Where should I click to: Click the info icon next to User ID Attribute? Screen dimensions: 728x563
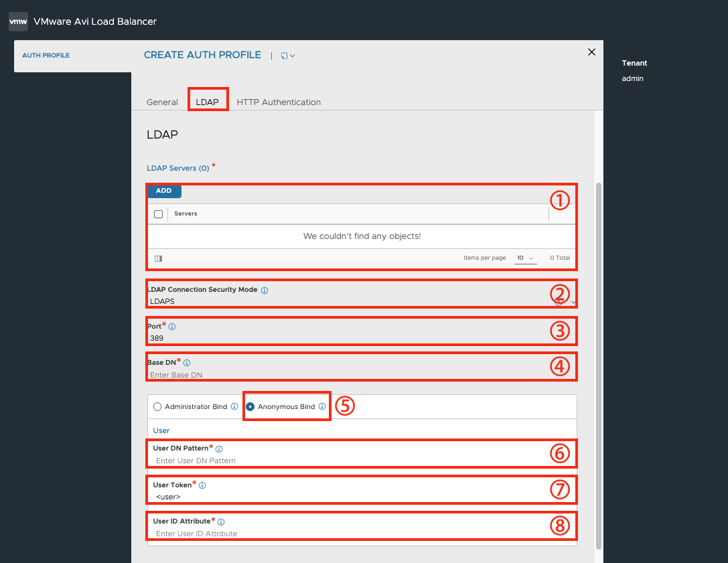221,522
